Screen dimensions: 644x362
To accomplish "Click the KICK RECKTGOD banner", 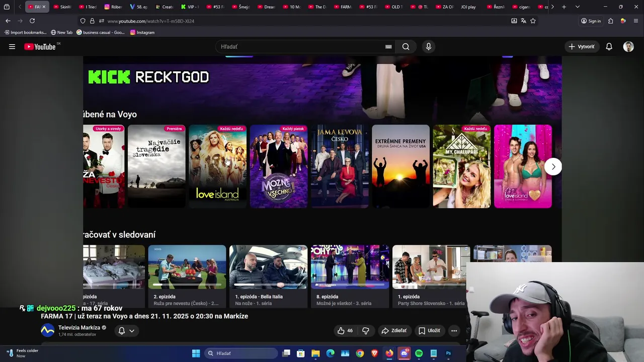I will pyautogui.click(x=148, y=77).
